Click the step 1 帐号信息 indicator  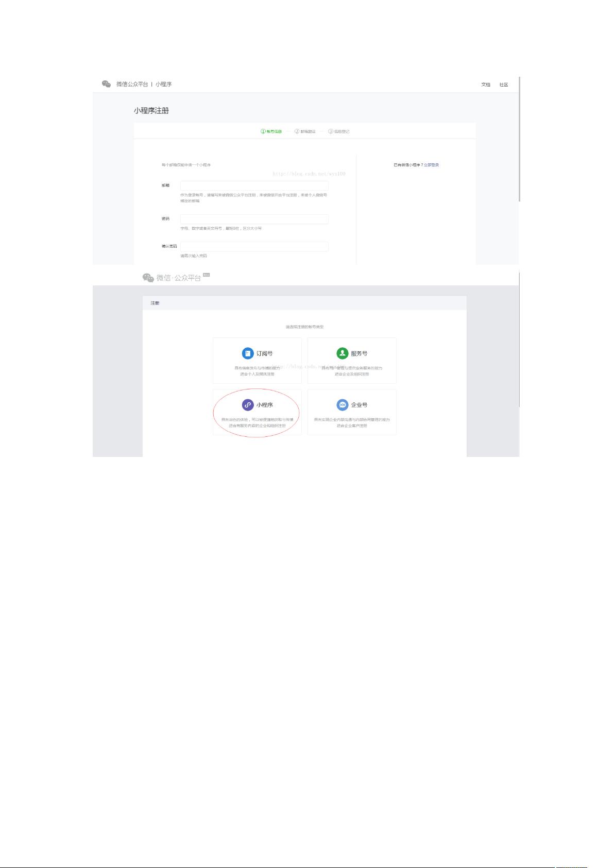pos(271,131)
